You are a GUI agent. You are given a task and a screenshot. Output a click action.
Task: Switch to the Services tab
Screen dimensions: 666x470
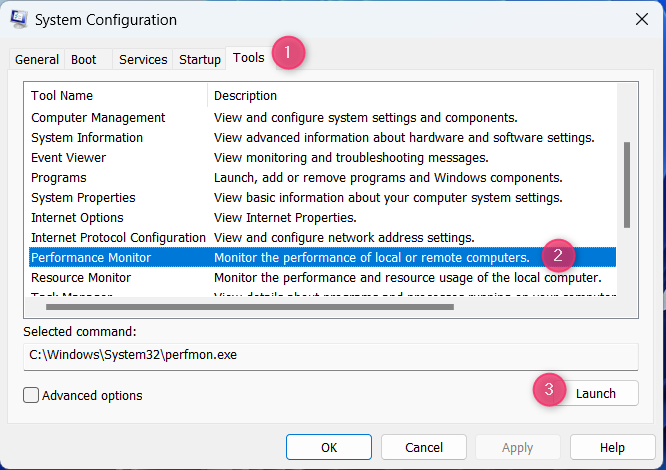(143, 59)
